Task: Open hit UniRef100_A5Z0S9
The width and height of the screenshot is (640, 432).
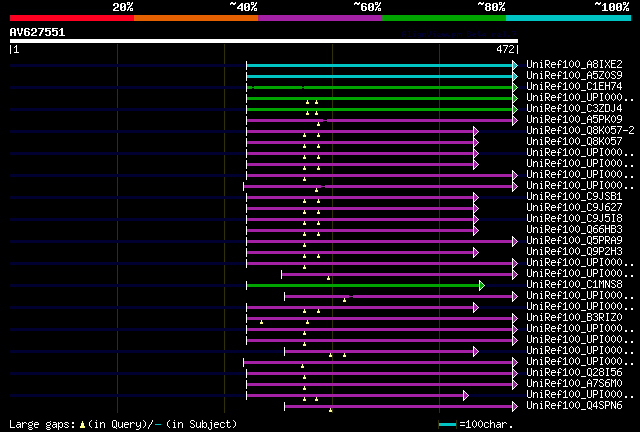Action: (574, 75)
